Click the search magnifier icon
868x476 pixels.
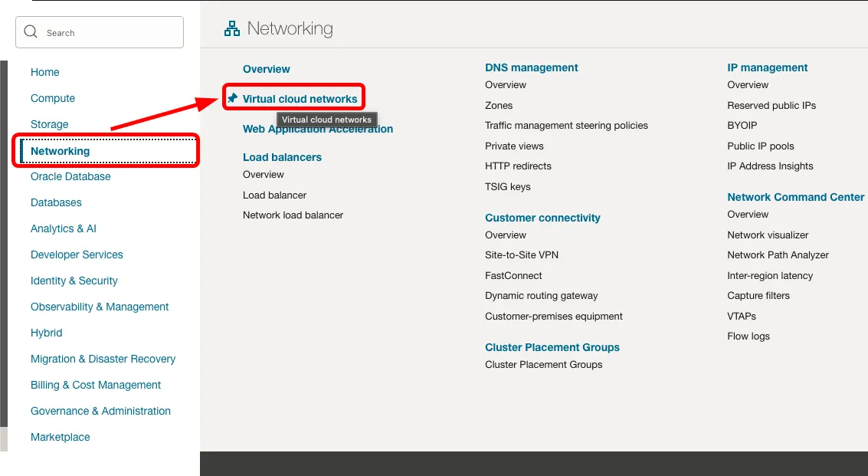[31, 32]
